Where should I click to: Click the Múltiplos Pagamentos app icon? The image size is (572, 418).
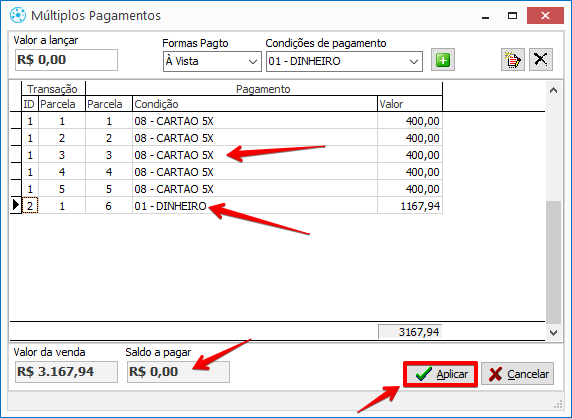tap(18, 15)
